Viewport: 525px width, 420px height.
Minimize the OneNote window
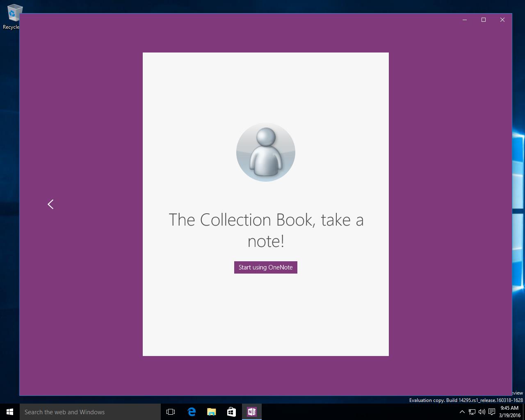click(x=465, y=20)
